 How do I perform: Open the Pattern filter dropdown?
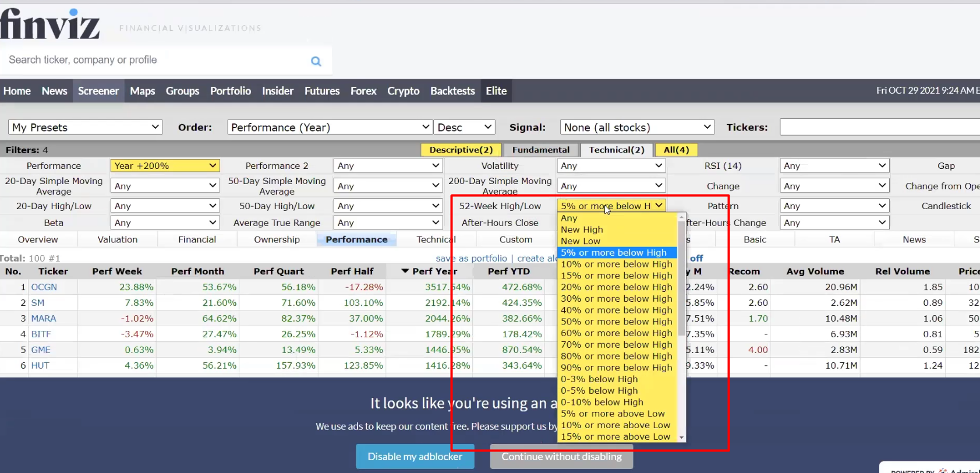click(x=834, y=206)
